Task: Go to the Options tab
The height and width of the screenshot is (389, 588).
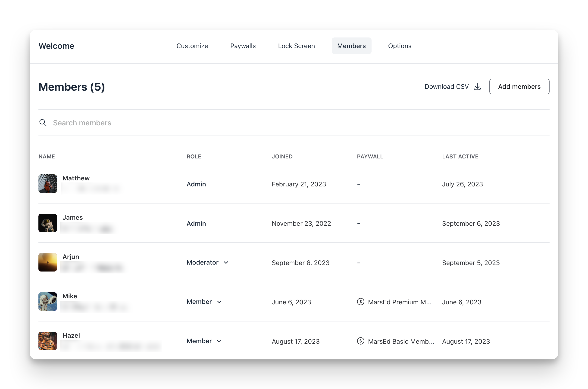Action: [400, 46]
